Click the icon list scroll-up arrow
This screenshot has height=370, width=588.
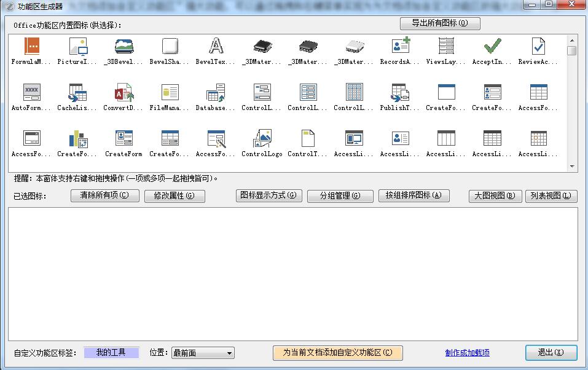click(x=572, y=40)
